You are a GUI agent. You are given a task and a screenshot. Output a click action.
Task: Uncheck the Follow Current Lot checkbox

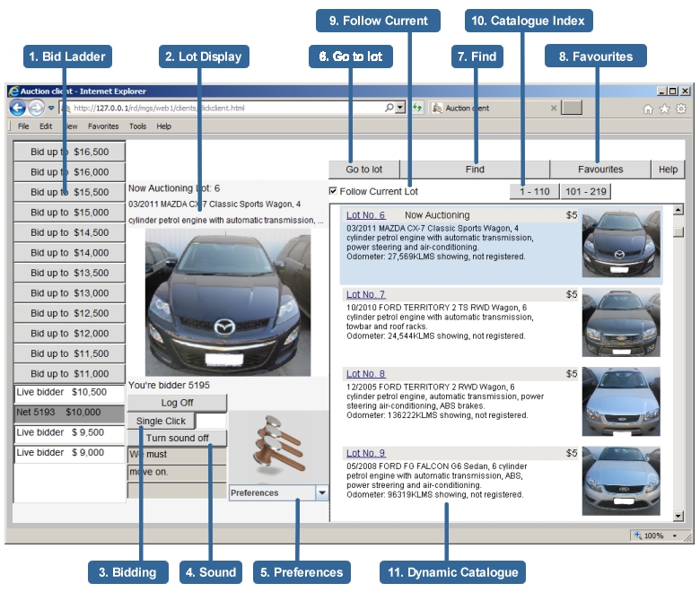pos(334,191)
